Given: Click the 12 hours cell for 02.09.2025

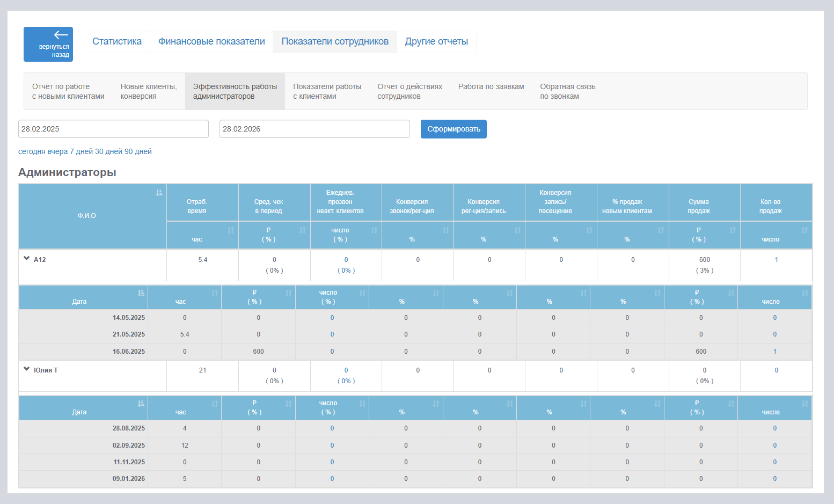Looking at the screenshot, I should [x=185, y=445].
